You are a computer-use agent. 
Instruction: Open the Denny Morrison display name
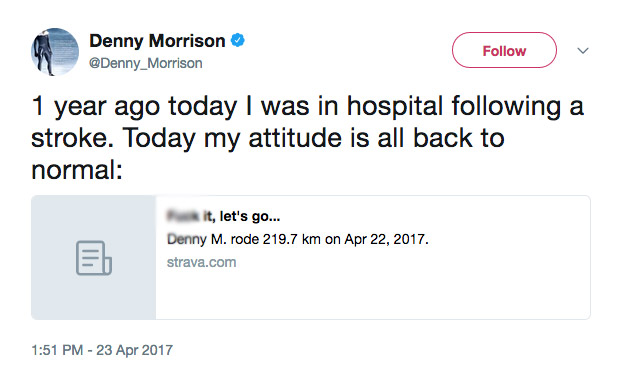tap(157, 41)
